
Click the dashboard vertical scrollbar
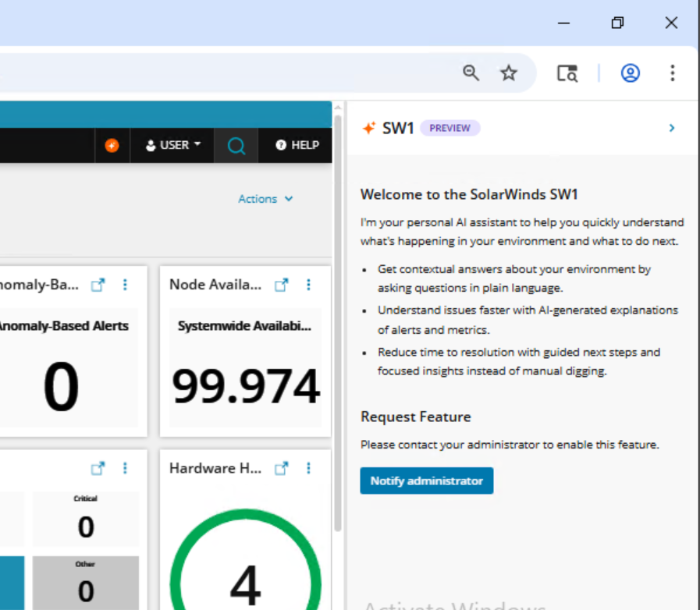click(x=338, y=323)
